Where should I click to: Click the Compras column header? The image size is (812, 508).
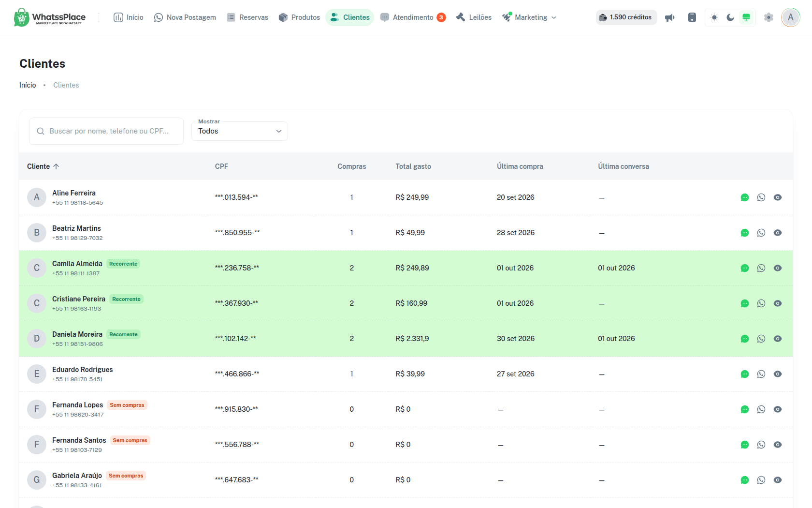click(x=352, y=166)
